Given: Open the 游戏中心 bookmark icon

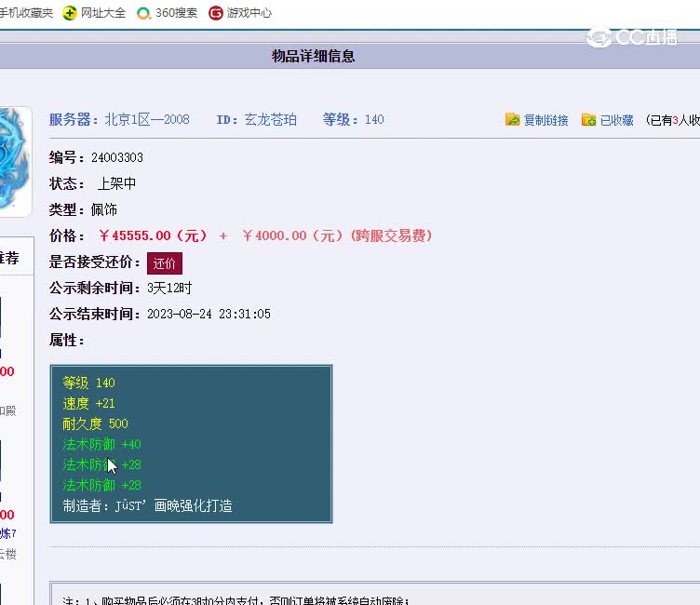Looking at the screenshot, I should click(216, 13).
